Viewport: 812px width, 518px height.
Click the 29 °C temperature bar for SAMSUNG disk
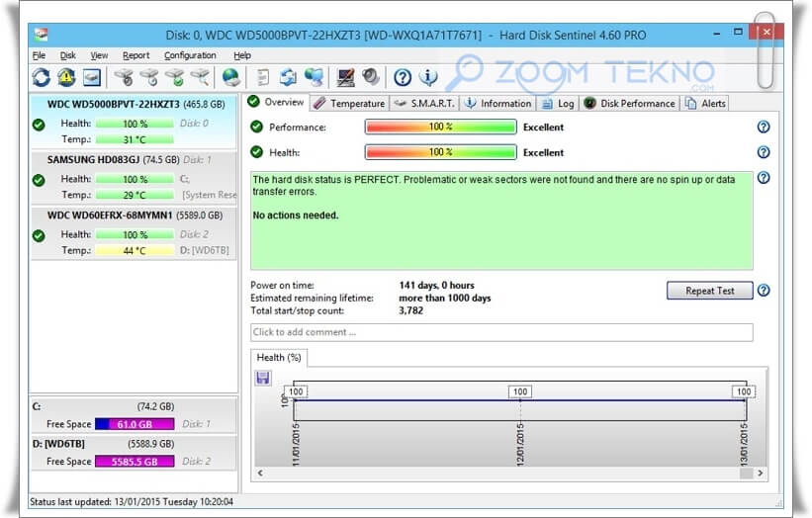135,195
